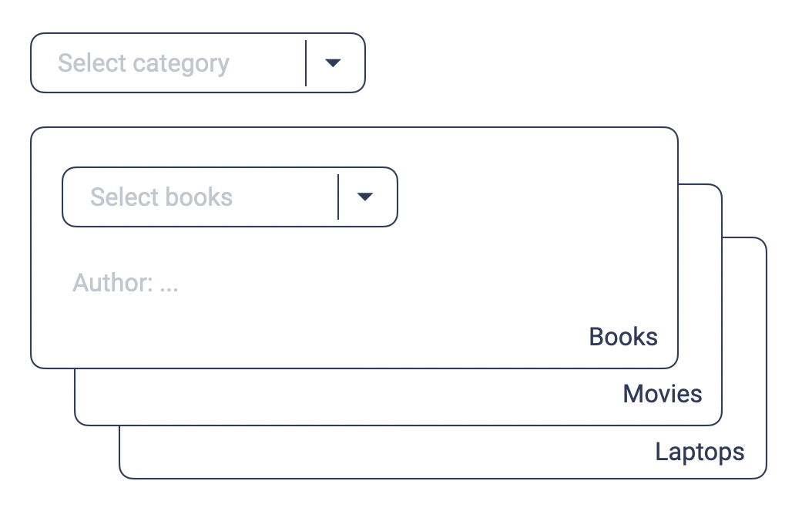Bring the Laptops card label forward
Image resolution: width=812 pixels, height=518 pixels.
pos(700,451)
